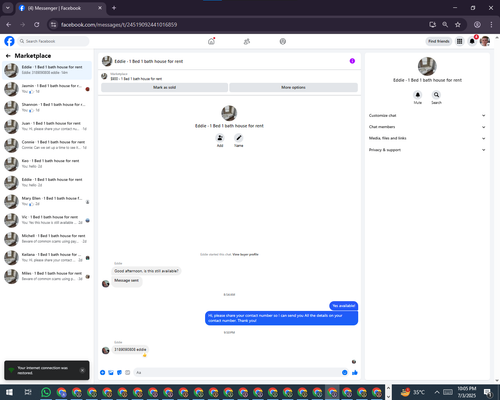500x400 pixels.
Task: Open Jasmin conversation in list
Action: 47,89
